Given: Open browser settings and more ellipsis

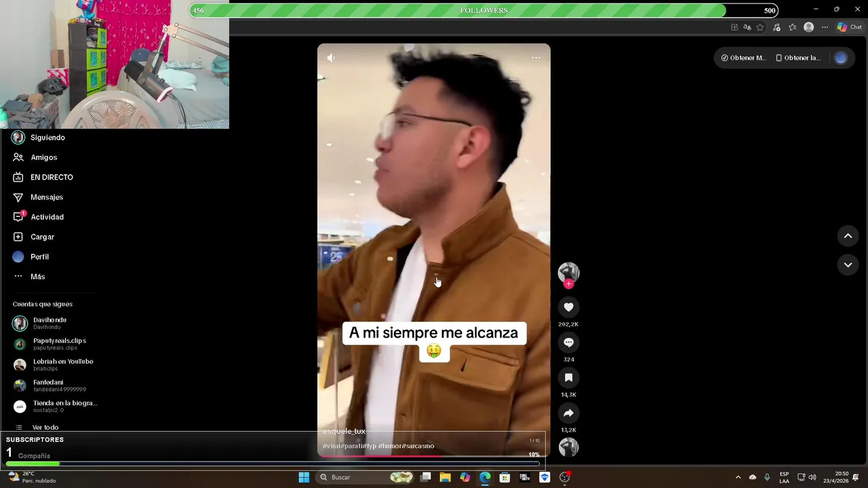Looking at the screenshot, I should [x=825, y=27].
